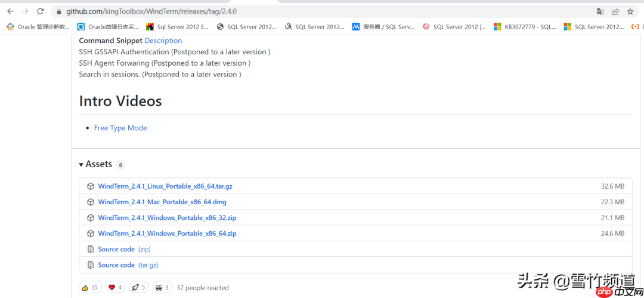Screen dimensions: 644x298
Task: Toggle the eyes reaction with 3
Action: click(x=163, y=287)
